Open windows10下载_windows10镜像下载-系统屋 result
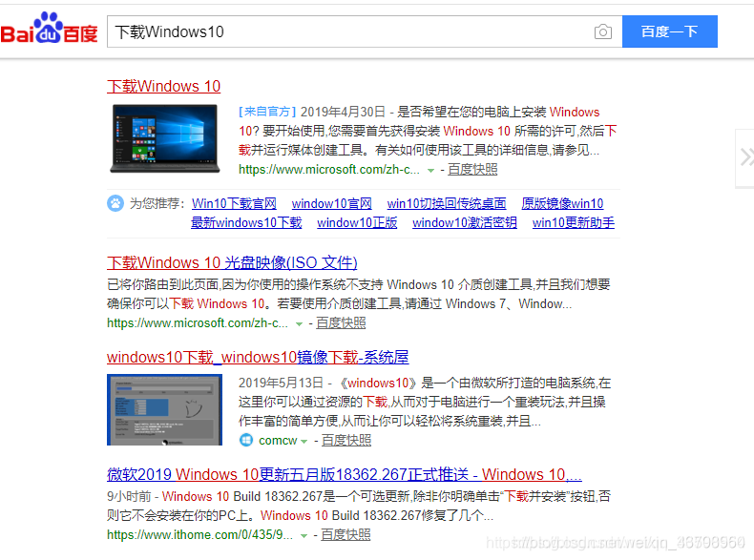This screenshot has height=560, width=754. click(x=258, y=358)
